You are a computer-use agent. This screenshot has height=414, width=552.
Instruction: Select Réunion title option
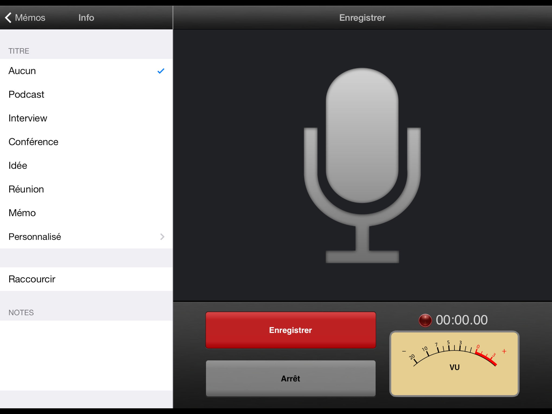tap(86, 189)
